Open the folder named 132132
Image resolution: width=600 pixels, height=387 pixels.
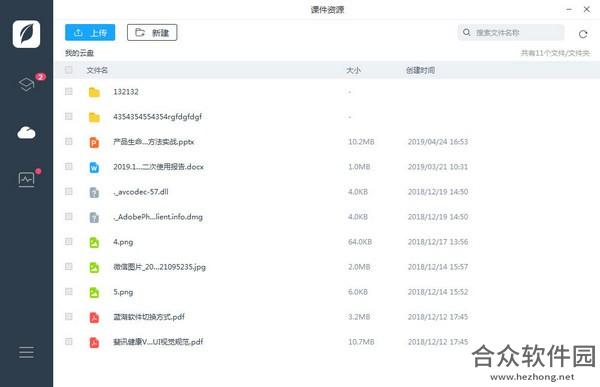126,92
